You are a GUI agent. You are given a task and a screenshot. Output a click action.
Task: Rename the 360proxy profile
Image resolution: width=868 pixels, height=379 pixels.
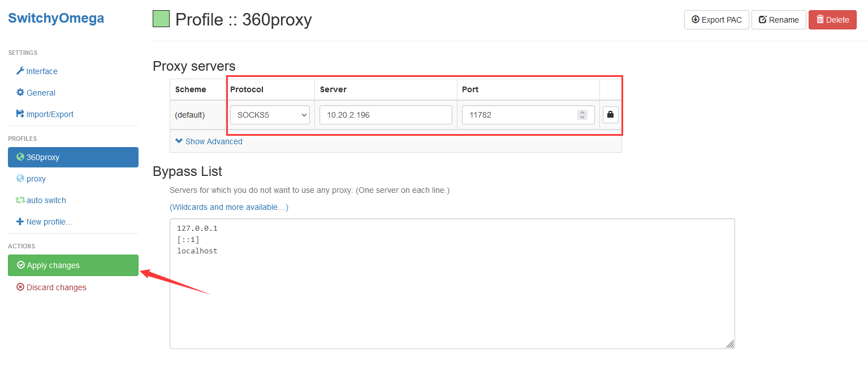tap(779, 20)
